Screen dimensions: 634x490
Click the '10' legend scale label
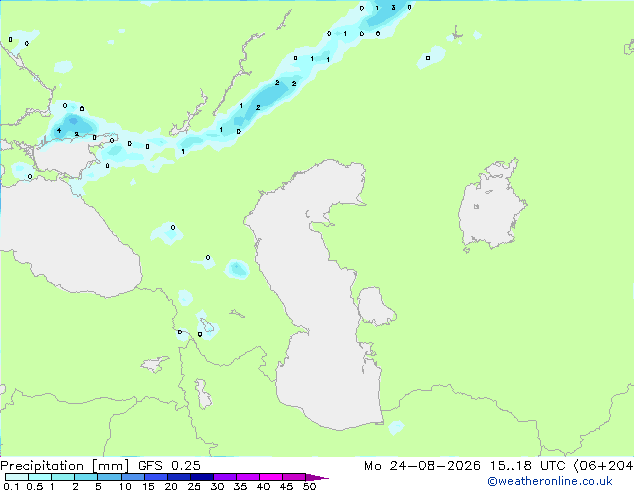125,486
